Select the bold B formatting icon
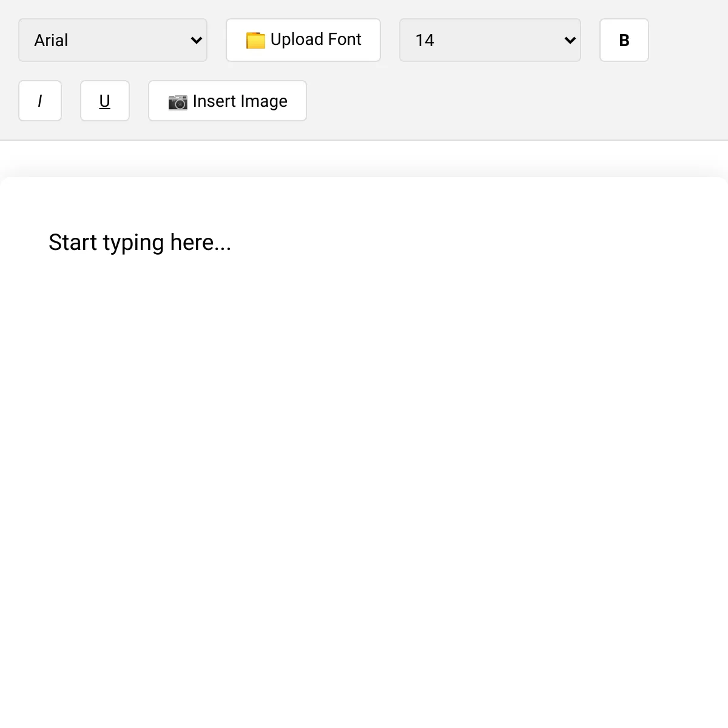The image size is (728, 728). pyautogui.click(x=624, y=40)
